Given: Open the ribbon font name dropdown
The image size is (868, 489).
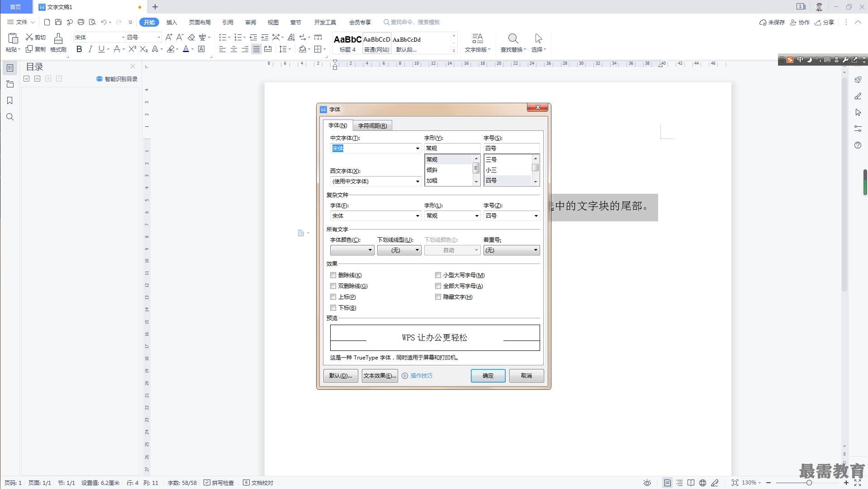Looking at the screenshot, I should click(x=123, y=37).
